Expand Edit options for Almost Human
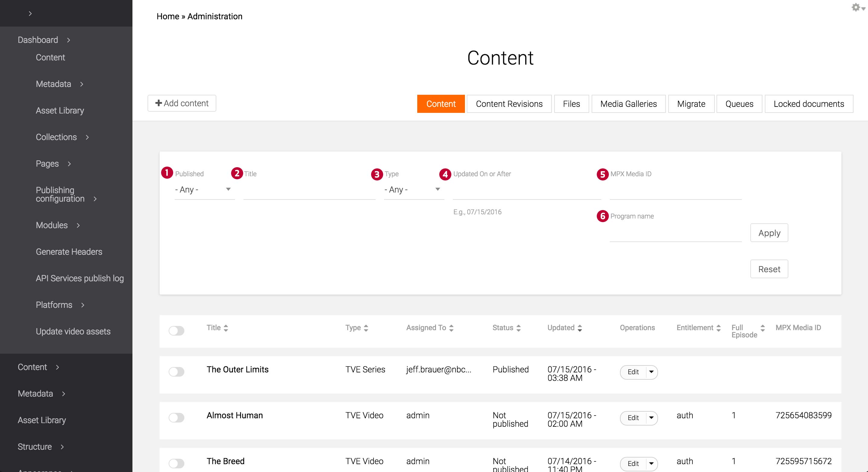Viewport: 868px width, 472px height. point(651,418)
